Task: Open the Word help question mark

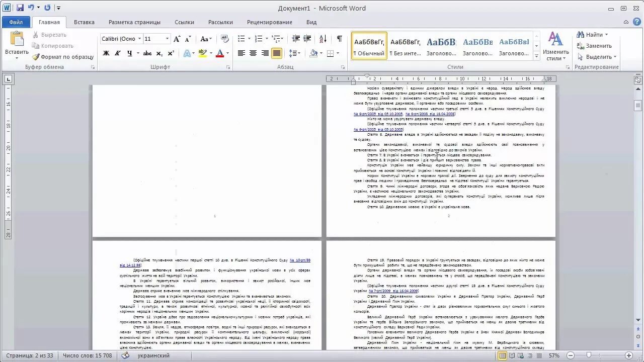Action: point(637,22)
